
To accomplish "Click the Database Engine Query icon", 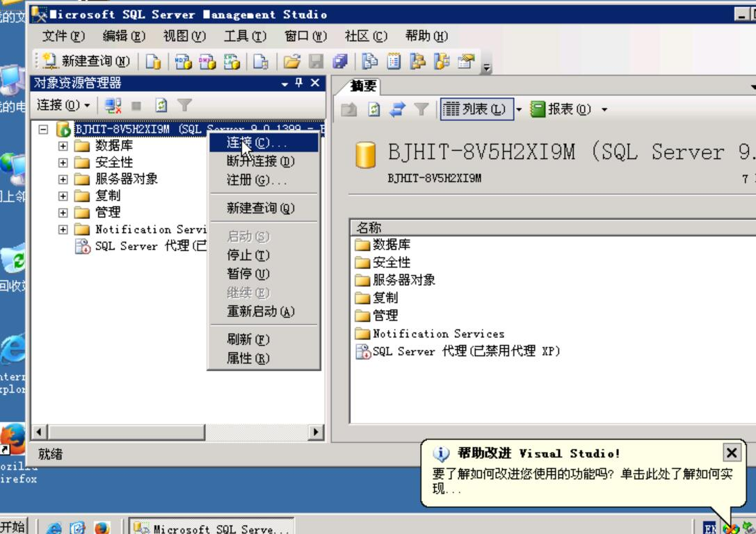I will tap(153, 61).
